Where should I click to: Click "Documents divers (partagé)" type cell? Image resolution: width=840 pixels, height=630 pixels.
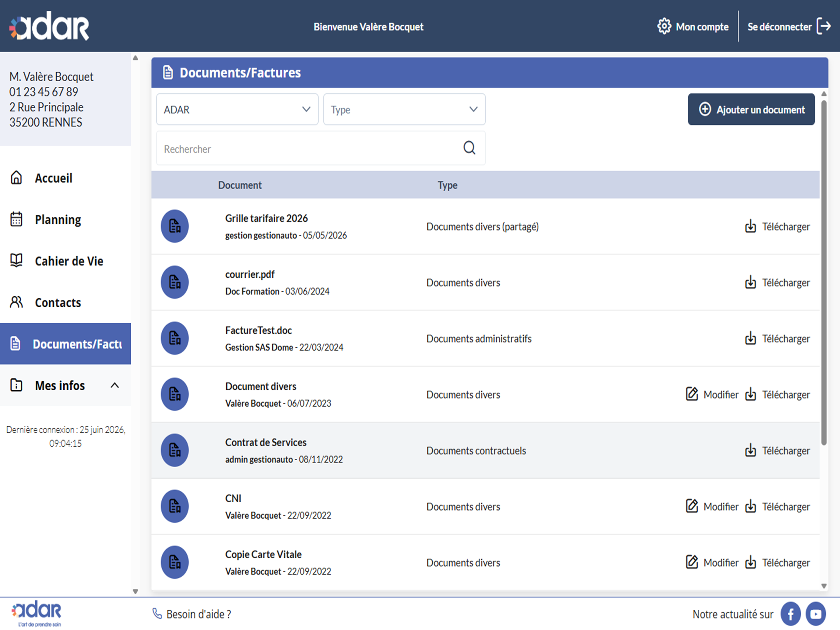[x=482, y=226]
